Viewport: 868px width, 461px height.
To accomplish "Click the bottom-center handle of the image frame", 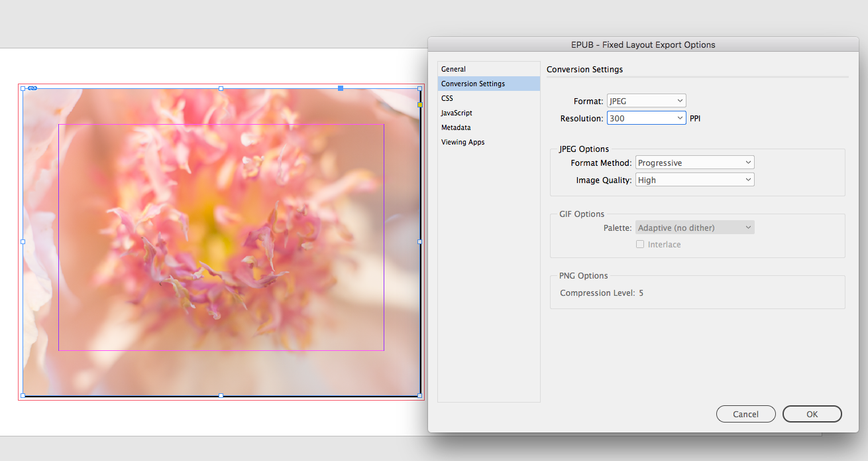I will pyautogui.click(x=221, y=395).
